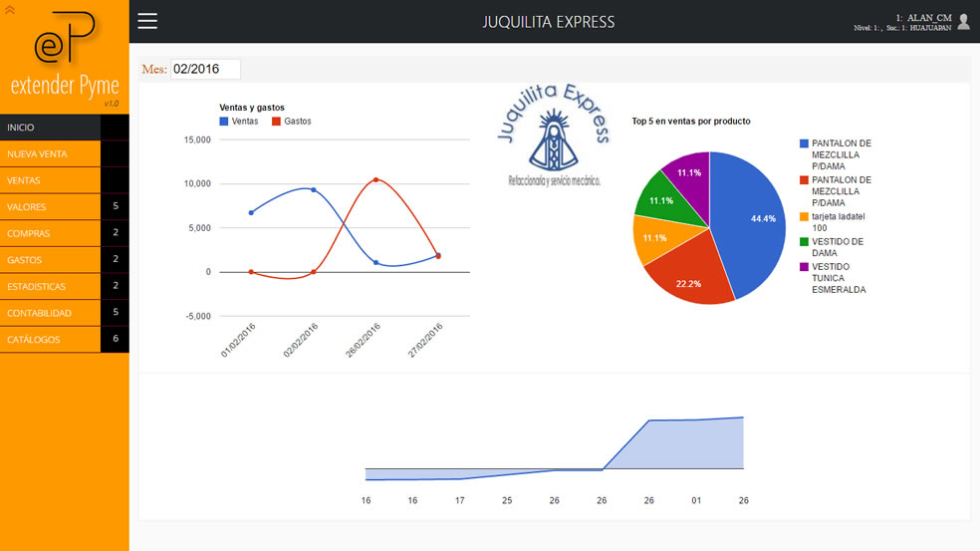Click the Juquilita Express company logo

(554, 136)
